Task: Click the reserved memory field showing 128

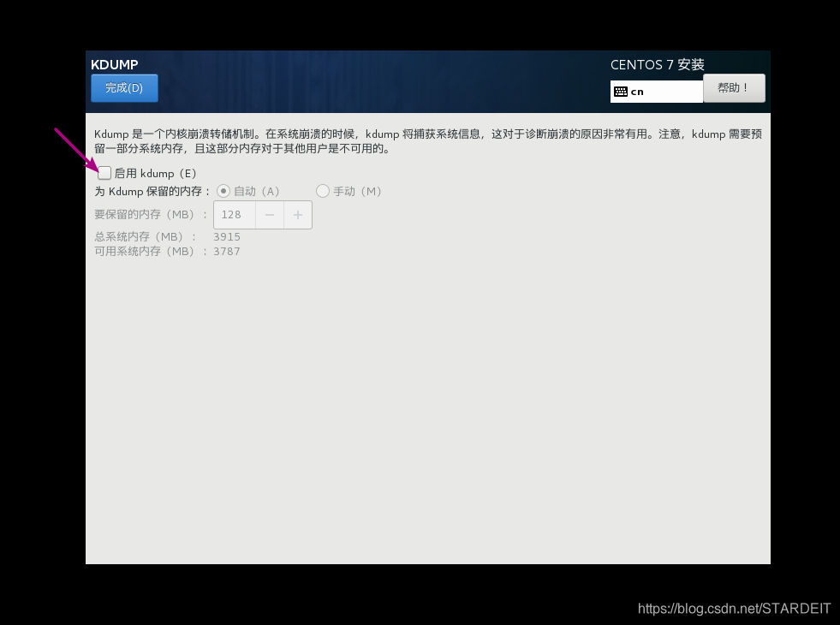Action: click(235, 215)
